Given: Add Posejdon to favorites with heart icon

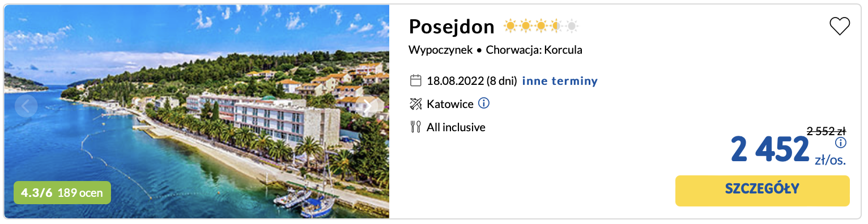Looking at the screenshot, I should 839,27.
